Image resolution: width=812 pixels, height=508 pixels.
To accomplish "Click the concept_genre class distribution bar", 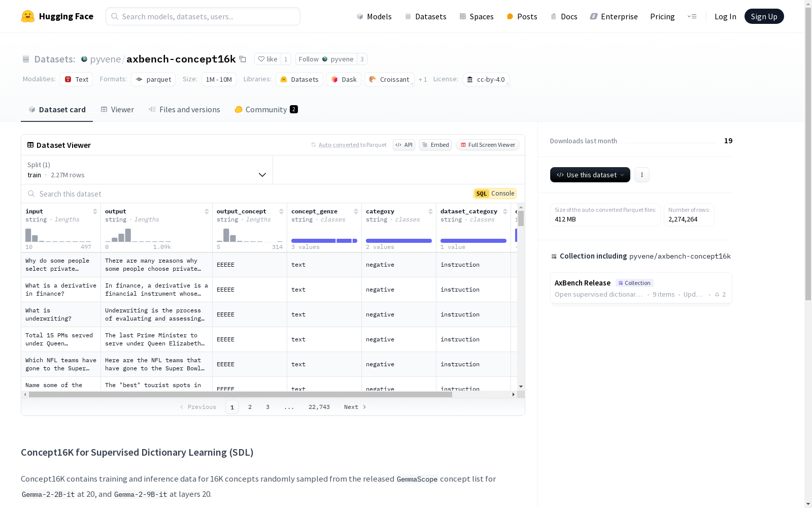I will pos(324,241).
